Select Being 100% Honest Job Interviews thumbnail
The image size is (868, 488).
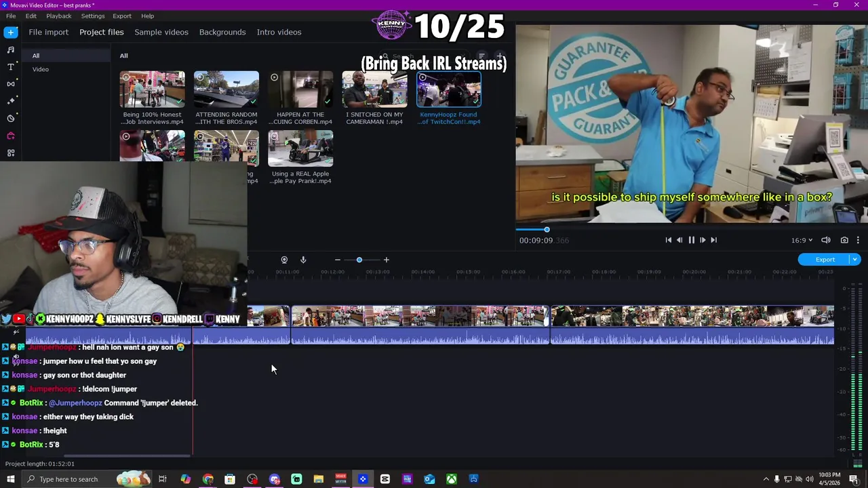[152, 89]
